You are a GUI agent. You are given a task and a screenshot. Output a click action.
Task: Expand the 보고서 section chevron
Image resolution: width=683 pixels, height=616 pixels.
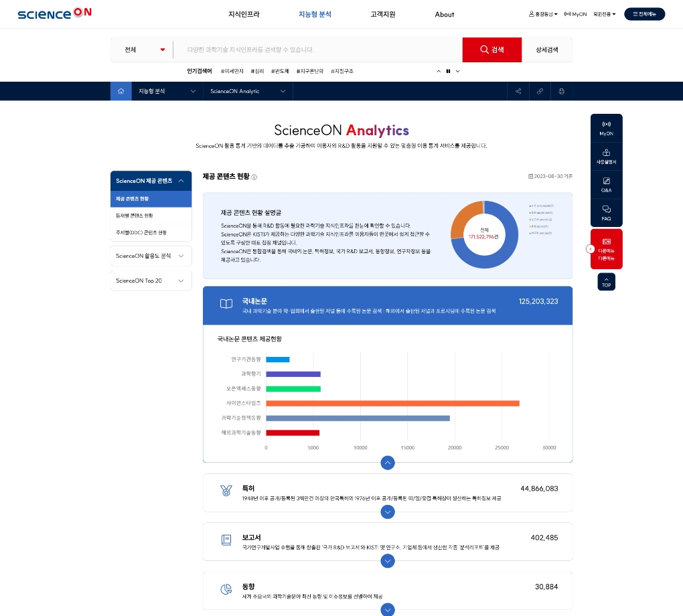point(388,561)
